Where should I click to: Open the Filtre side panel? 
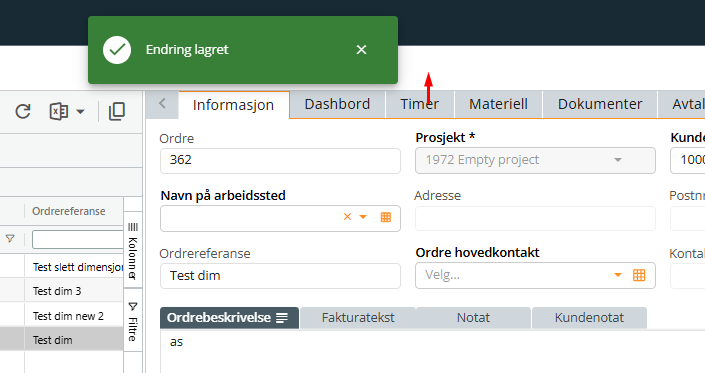[x=133, y=321]
